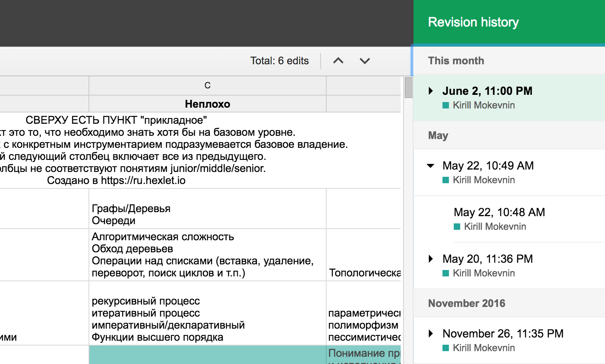Viewport: 605px width, 364px height.
Task: Select the May 22, 10:48 AM sub-revision
Action: click(x=499, y=212)
